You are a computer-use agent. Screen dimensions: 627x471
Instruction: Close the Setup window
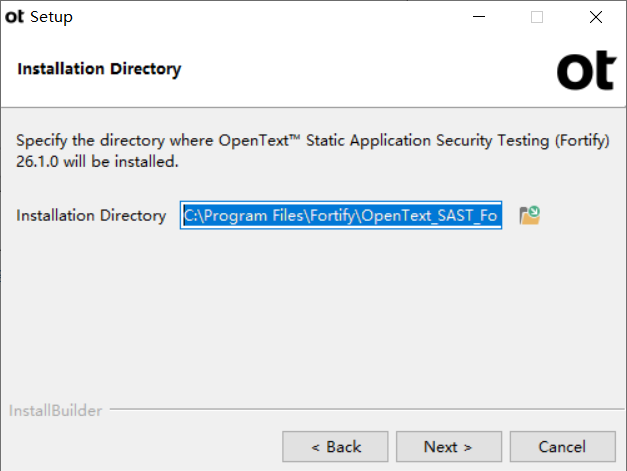pyautogui.click(x=596, y=17)
